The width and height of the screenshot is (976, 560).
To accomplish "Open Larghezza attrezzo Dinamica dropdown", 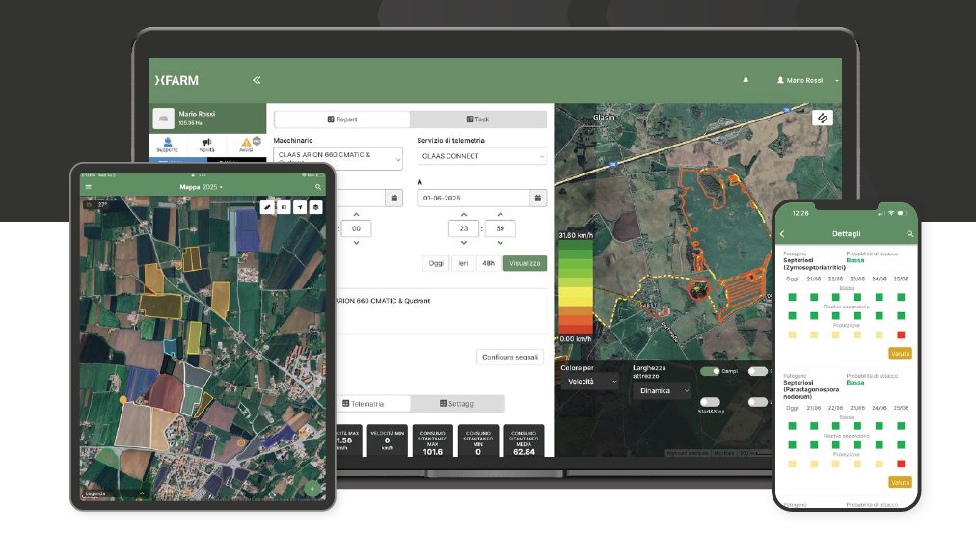I will pos(662,390).
